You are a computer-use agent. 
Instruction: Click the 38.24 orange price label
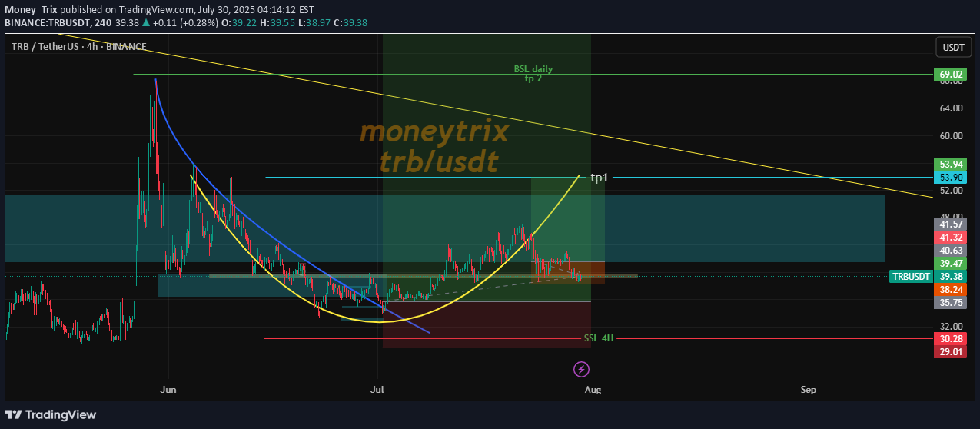pyautogui.click(x=951, y=290)
